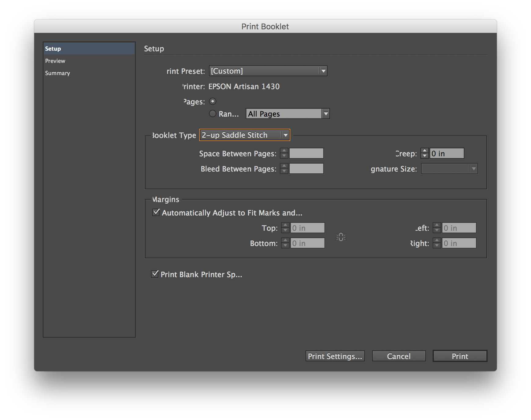Toggle Automatically Adjust to Fit Marks checkbox
The image size is (531, 420).
pyautogui.click(x=156, y=212)
